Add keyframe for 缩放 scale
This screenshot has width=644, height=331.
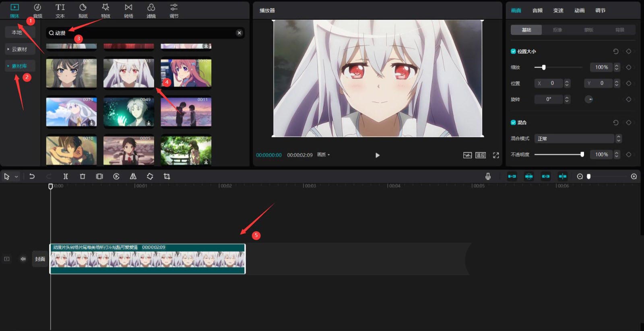point(629,67)
